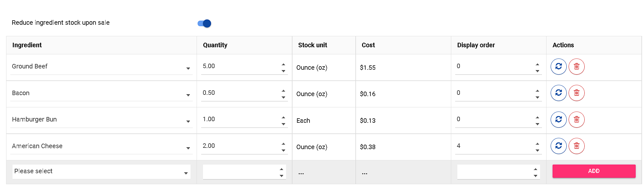
Task: Open the Ground Beef ingredient dropdown
Action: point(101,67)
